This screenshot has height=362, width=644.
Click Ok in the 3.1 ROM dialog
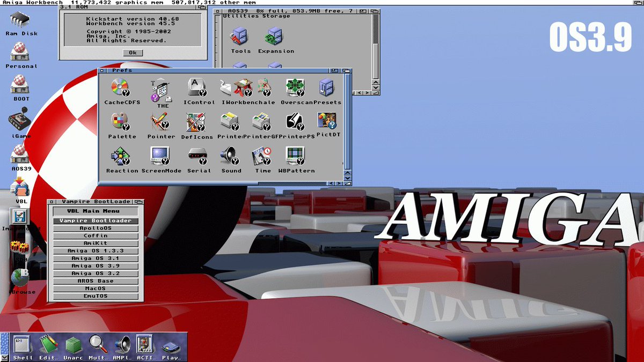tap(133, 53)
